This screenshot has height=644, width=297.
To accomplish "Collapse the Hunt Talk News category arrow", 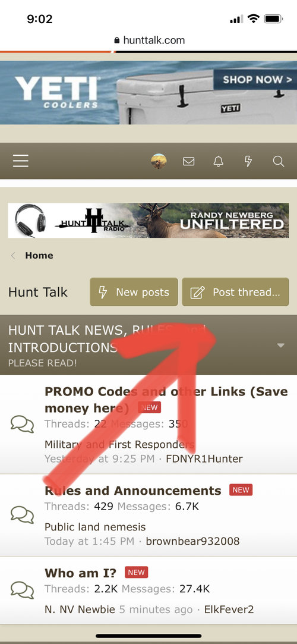I will (280, 345).
